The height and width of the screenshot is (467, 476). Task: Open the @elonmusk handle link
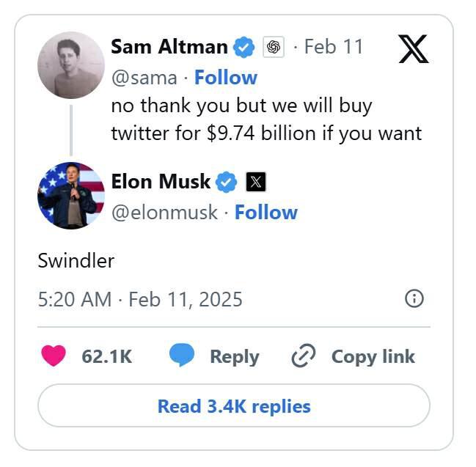(164, 213)
